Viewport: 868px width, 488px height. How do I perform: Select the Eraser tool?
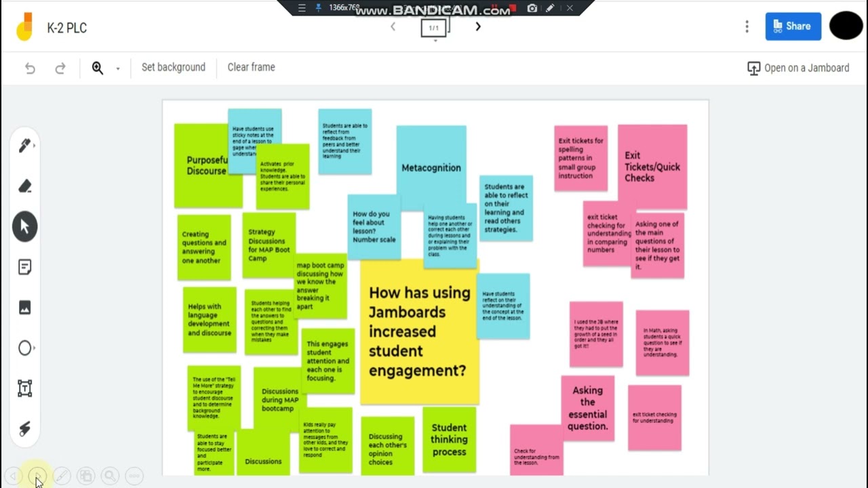[25, 186]
